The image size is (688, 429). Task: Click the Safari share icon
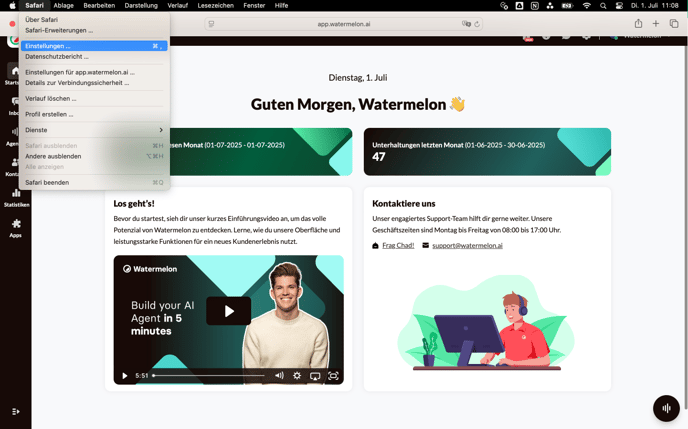click(x=638, y=24)
